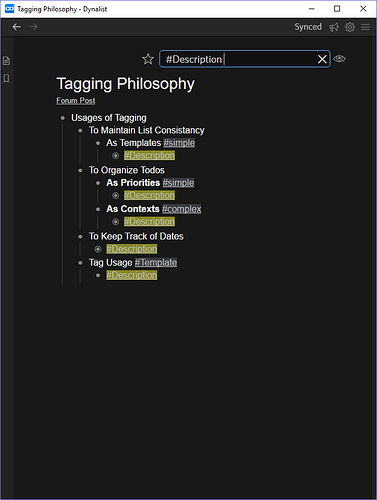The width and height of the screenshot is (377, 500).
Task: Expand the #Description bullet under As Priorities
Action: pos(116,196)
